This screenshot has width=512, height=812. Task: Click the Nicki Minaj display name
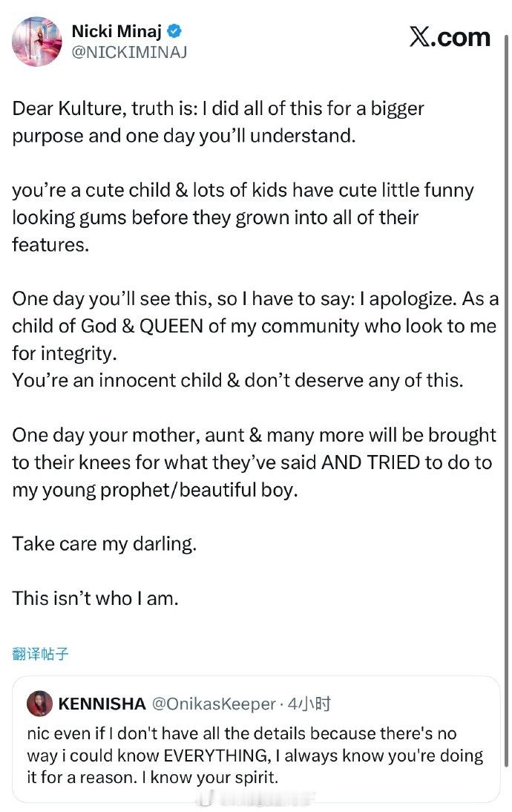tap(117, 31)
